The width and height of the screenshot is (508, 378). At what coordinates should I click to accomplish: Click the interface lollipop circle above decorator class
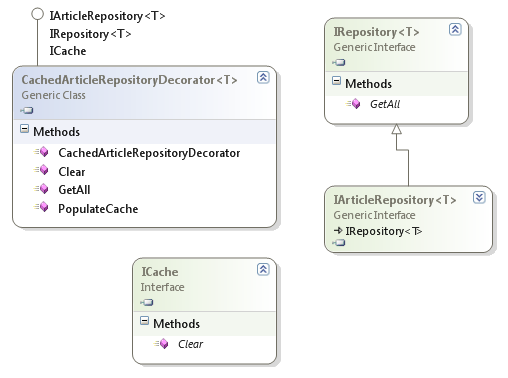coord(37,14)
